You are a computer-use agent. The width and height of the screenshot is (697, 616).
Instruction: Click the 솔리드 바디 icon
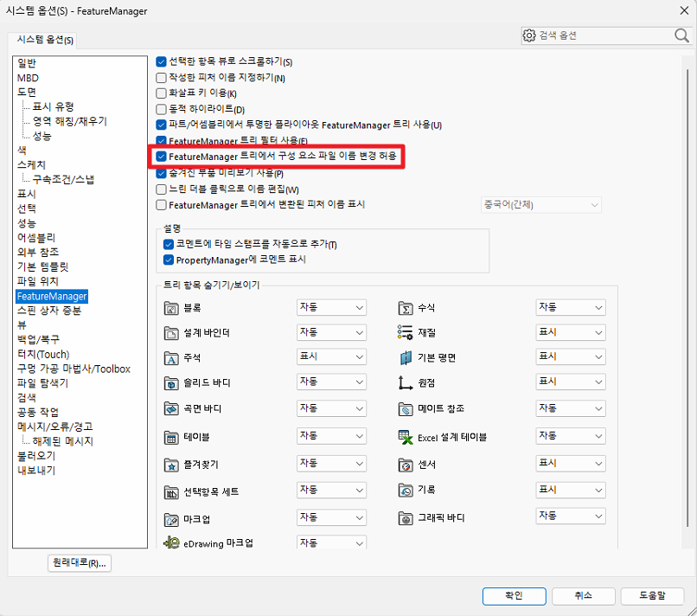point(171,382)
